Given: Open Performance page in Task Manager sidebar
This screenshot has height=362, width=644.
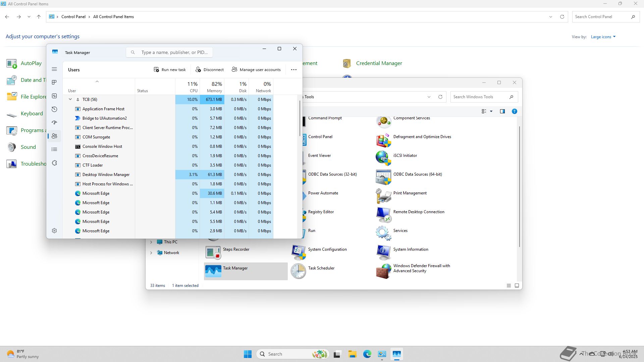Looking at the screenshot, I should [x=54, y=96].
